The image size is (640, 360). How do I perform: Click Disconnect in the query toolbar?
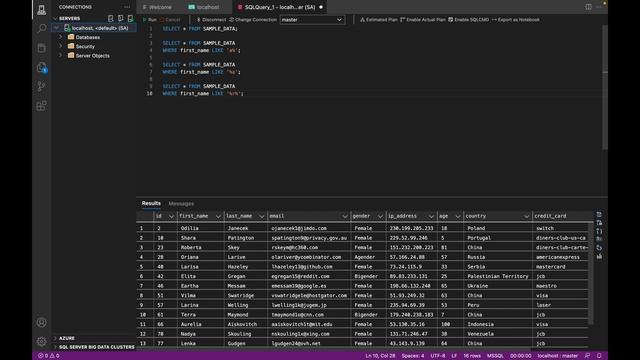[211, 20]
